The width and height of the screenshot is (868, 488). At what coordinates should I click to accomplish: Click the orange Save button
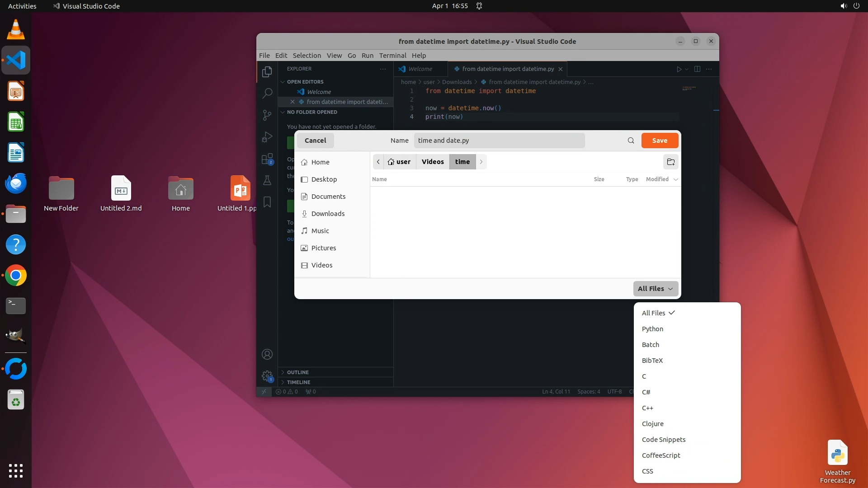point(660,141)
